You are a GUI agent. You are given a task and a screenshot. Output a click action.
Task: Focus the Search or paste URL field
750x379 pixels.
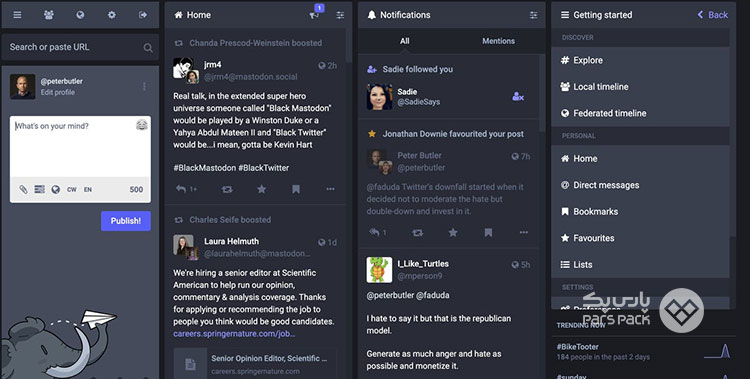(80, 47)
